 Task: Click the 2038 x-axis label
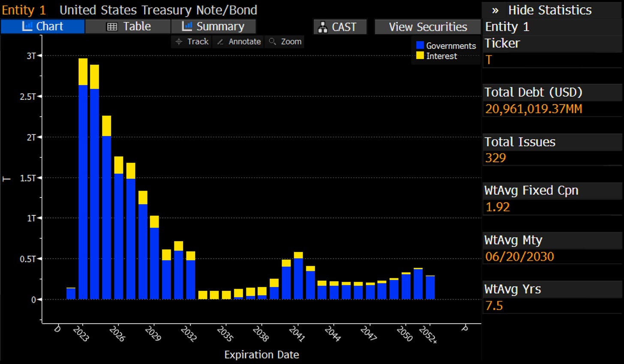260,334
